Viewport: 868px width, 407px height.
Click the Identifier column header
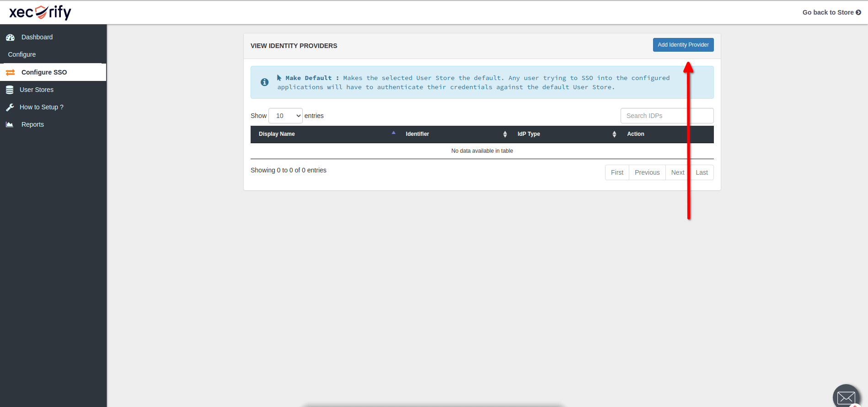[x=454, y=134]
